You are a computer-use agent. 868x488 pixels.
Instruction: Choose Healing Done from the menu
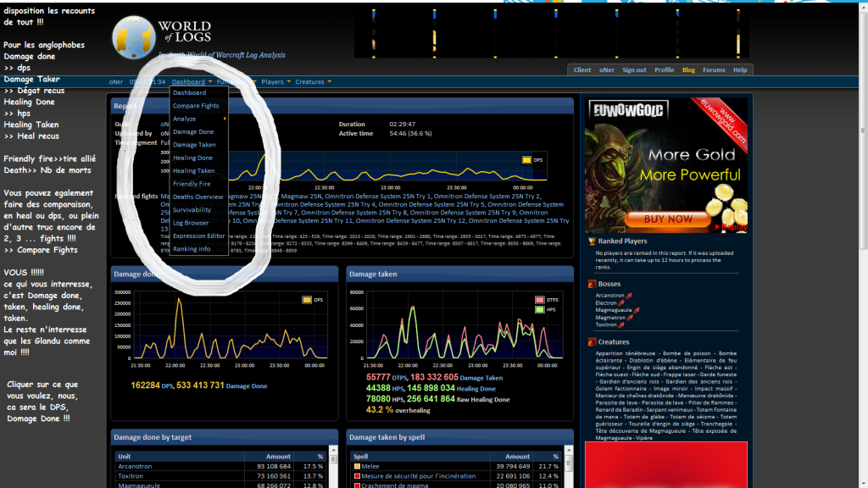pos(192,158)
